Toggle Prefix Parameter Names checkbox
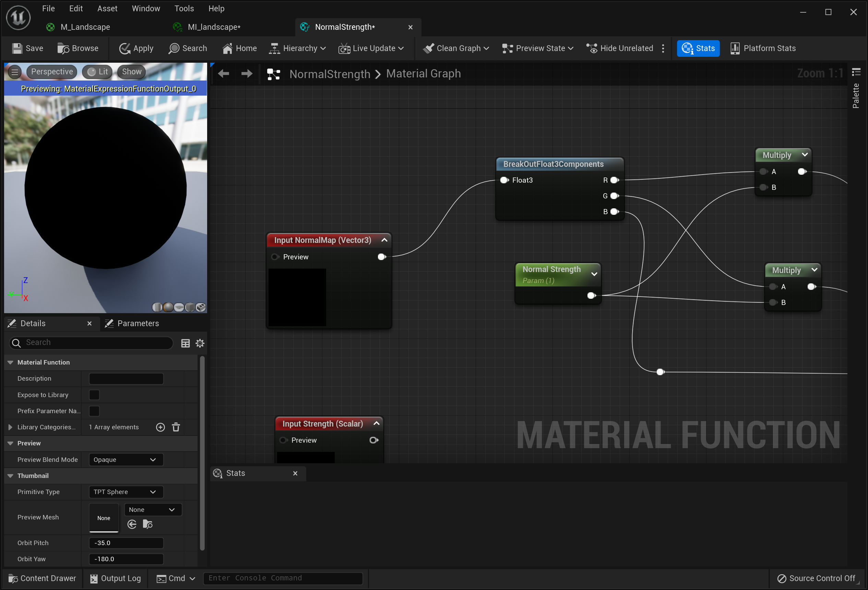 [94, 411]
